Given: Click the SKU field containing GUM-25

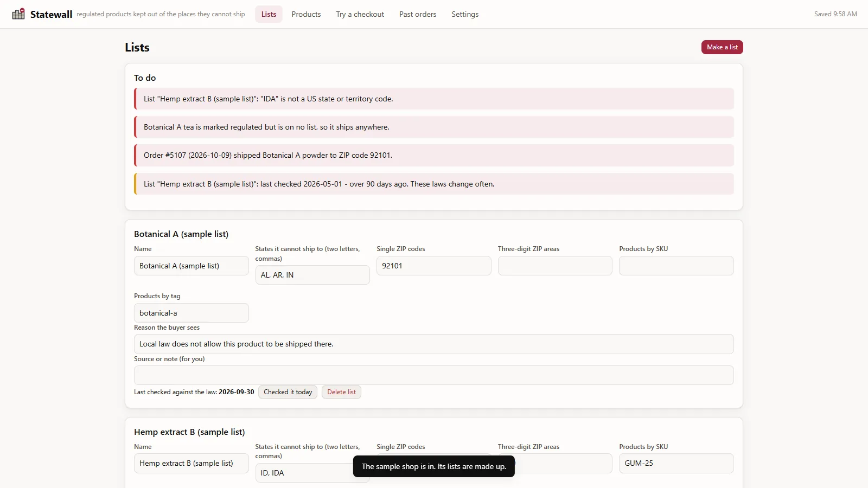Looking at the screenshot, I should pos(676,464).
